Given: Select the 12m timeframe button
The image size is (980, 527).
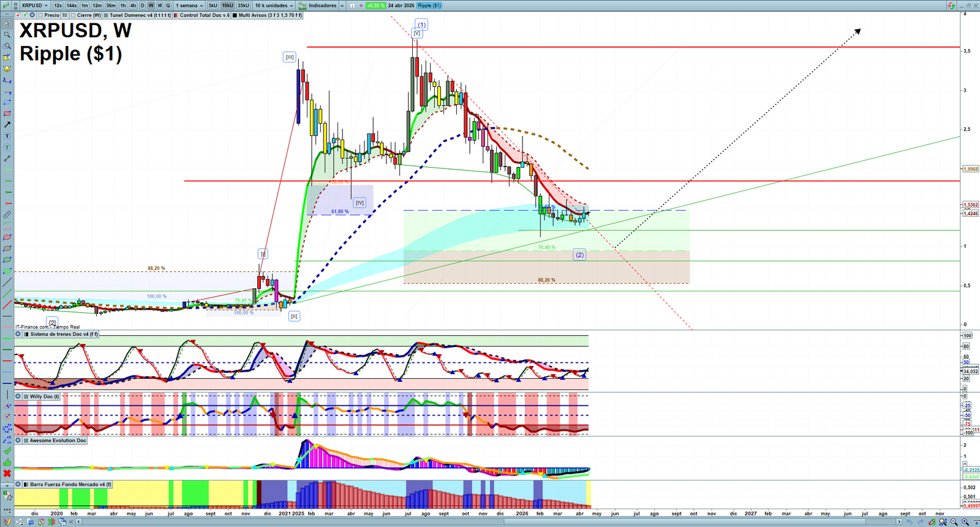Looking at the screenshot, I should [97, 6].
